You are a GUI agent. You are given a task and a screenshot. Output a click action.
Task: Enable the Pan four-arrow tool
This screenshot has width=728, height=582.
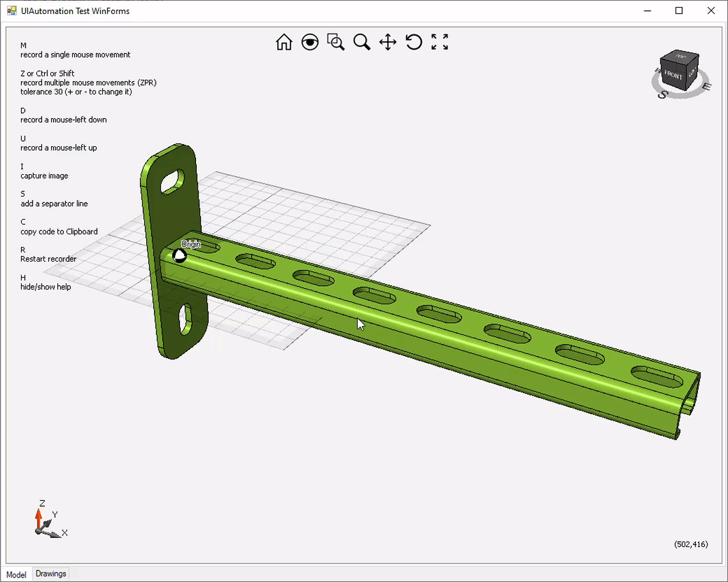pos(388,42)
